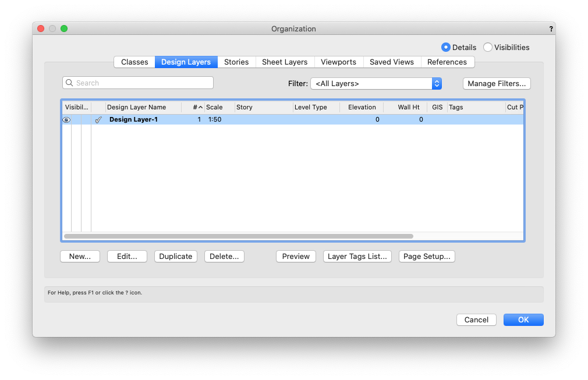Click the search magnifier icon
The image size is (588, 380).
(69, 83)
